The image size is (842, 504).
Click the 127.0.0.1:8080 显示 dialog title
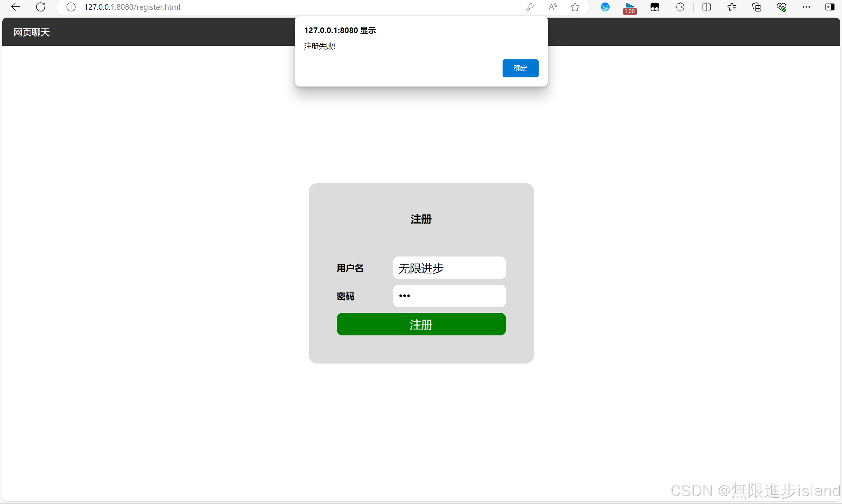coord(340,30)
